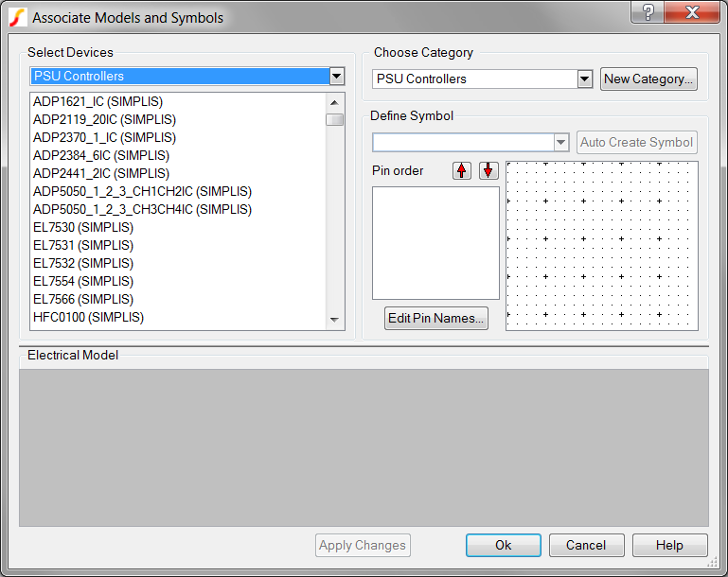
Task: Click the Cancel button
Action: (586, 545)
